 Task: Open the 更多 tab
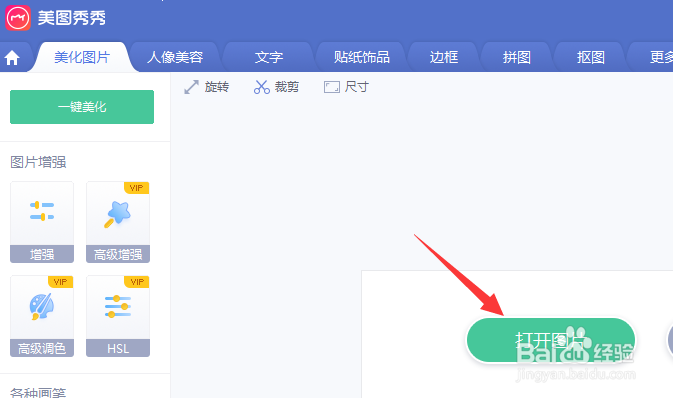(x=660, y=57)
